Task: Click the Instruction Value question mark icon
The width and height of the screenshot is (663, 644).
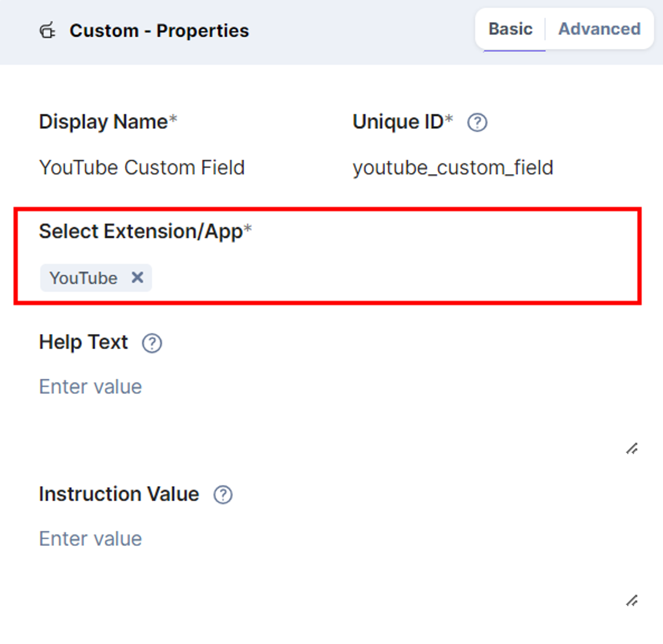Action: pos(223,495)
